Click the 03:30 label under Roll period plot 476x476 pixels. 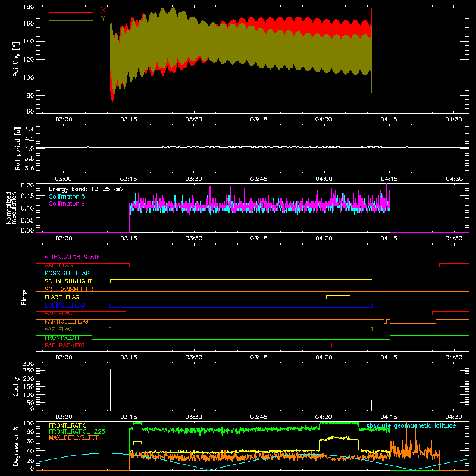(194, 179)
